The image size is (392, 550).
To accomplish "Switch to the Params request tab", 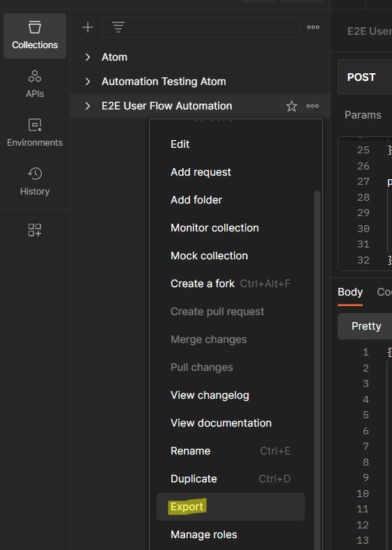I will (x=363, y=115).
